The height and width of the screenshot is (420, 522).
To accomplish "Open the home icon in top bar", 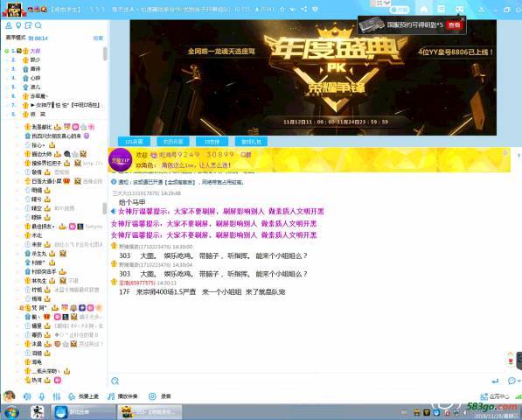I will click(424, 9).
